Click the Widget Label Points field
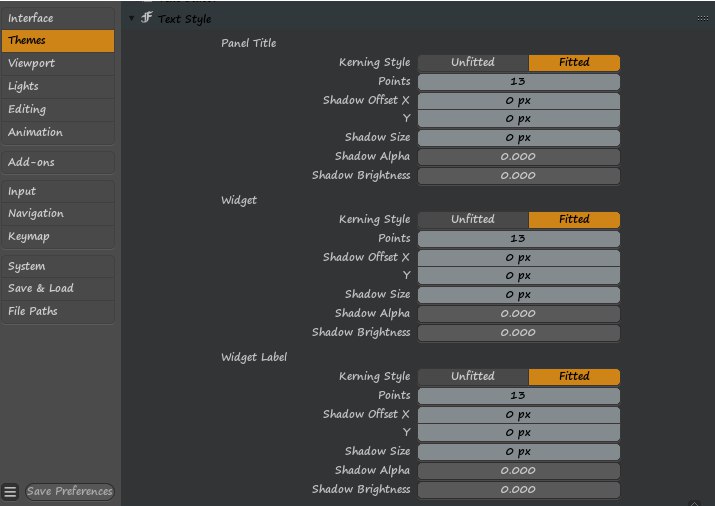The image size is (715, 506). tap(519, 396)
